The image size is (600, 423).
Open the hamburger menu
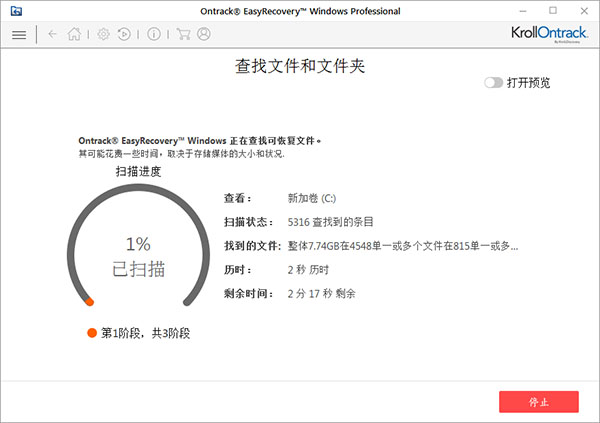(18, 34)
